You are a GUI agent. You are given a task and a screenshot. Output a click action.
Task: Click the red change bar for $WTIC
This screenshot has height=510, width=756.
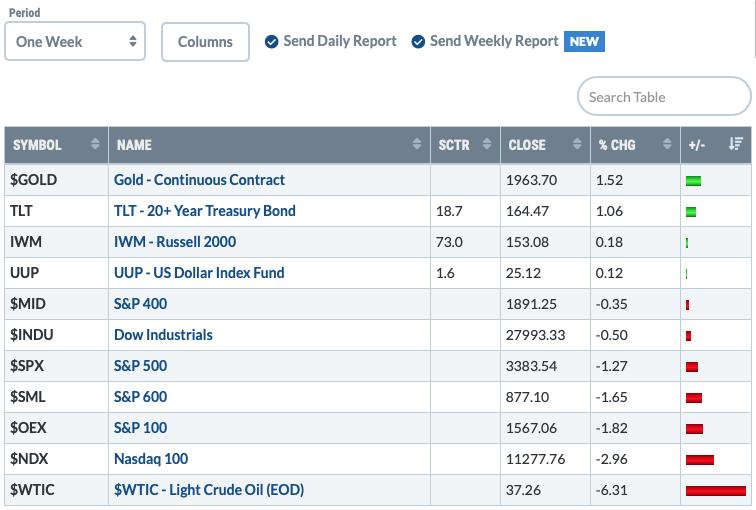[716, 491]
